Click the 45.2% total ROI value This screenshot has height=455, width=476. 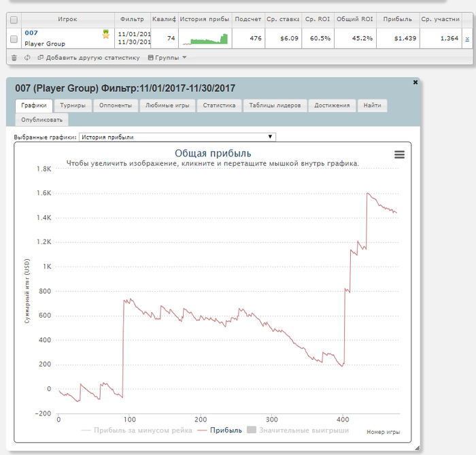[x=362, y=39]
